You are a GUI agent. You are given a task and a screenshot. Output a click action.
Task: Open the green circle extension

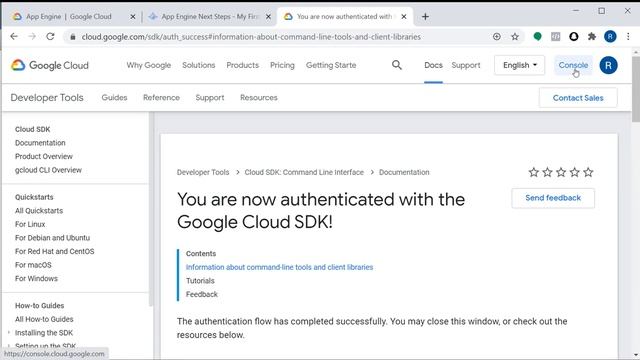click(x=538, y=37)
